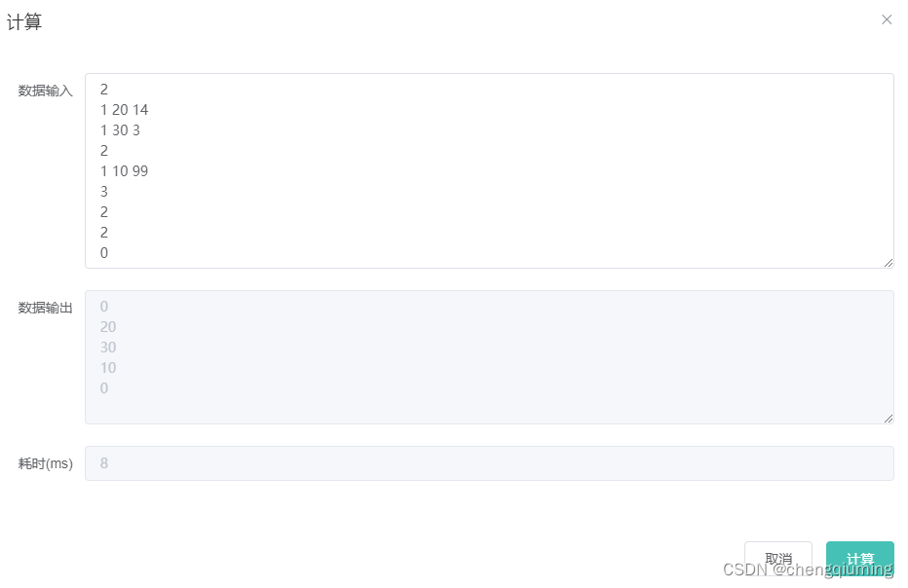This screenshot has width=908, height=588.
Task: Click the 耗时(ms) label
Action: pos(45,463)
